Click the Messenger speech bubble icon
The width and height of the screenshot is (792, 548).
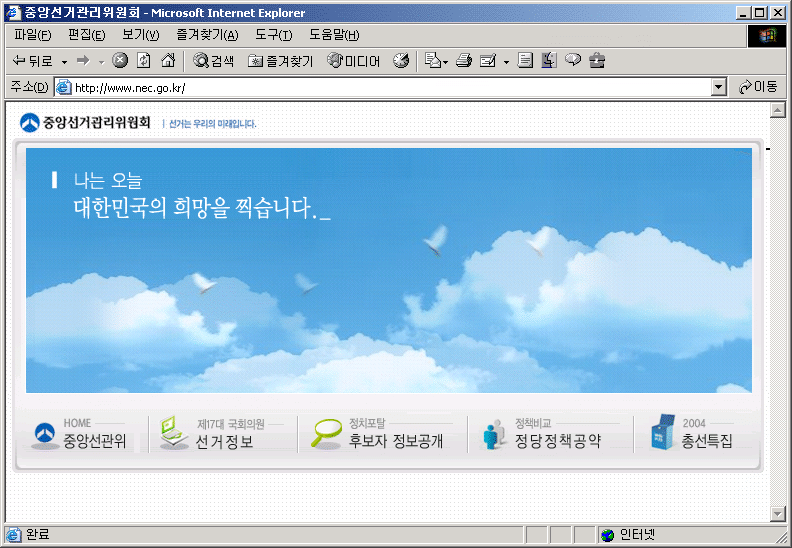tap(573, 61)
